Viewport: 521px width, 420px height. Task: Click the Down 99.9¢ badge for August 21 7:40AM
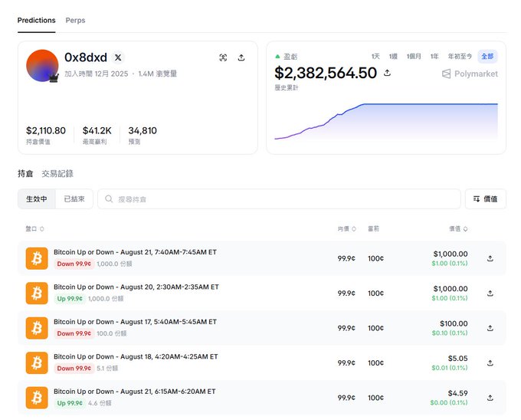[74, 264]
